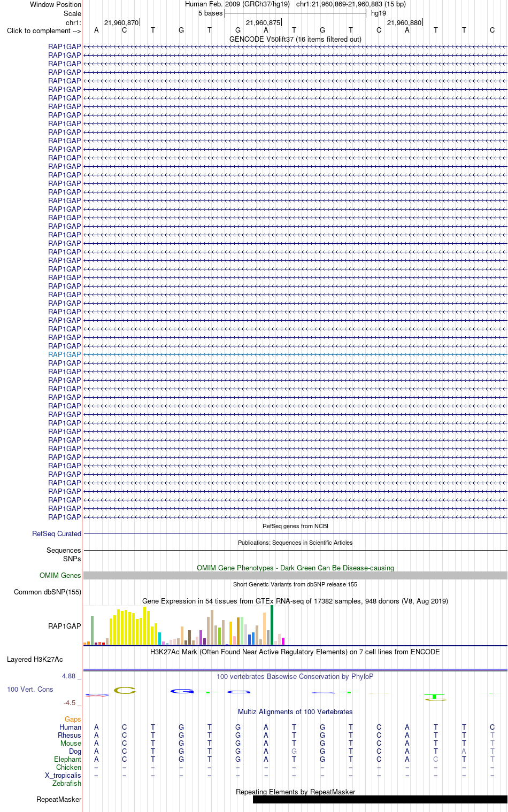The width and height of the screenshot is (508, 812).
Task: Click the RepeatMasker track label
Action: (59, 799)
